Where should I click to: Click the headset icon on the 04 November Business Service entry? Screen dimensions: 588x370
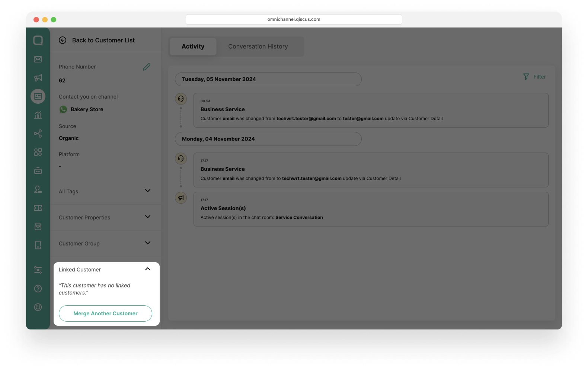click(181, 159)
